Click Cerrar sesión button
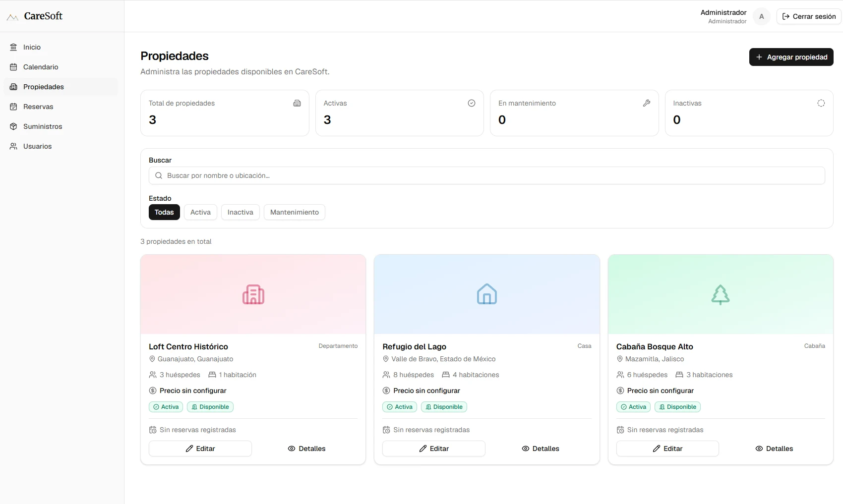Screen dimensions: 843x504 [809, 16]
